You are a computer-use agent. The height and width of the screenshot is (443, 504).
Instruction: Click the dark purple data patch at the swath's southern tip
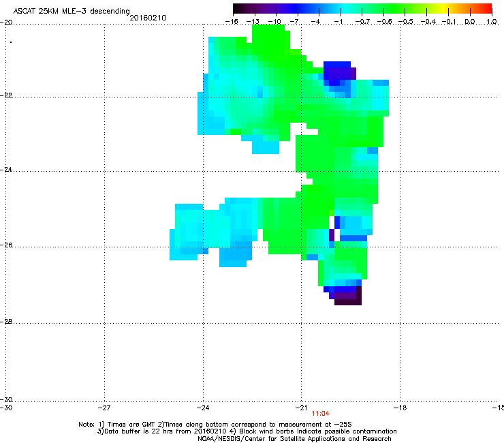[348, 298]
